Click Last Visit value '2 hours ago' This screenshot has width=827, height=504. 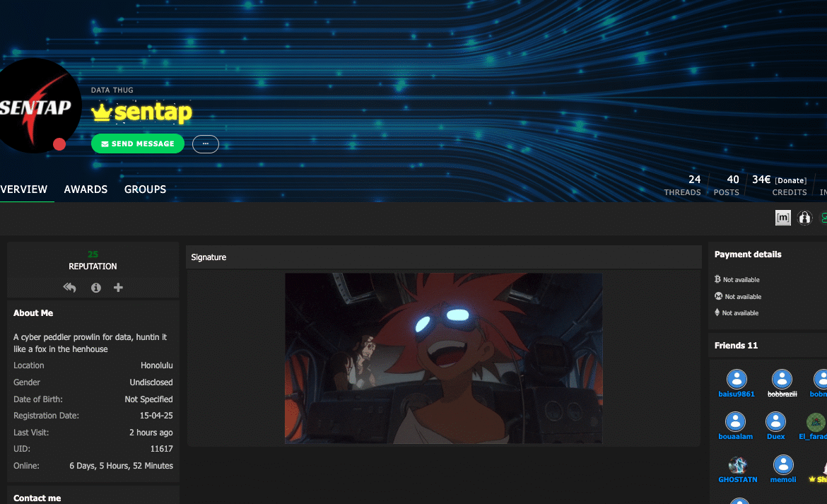(x=151, y=433)
